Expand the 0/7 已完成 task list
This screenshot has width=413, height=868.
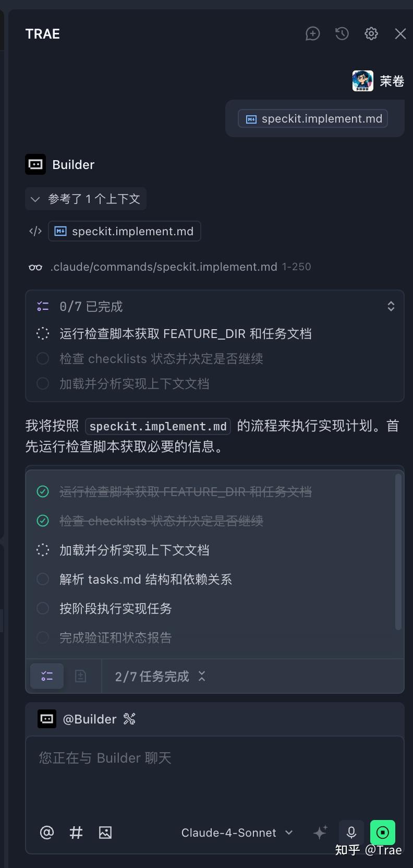tap(391, 306)
